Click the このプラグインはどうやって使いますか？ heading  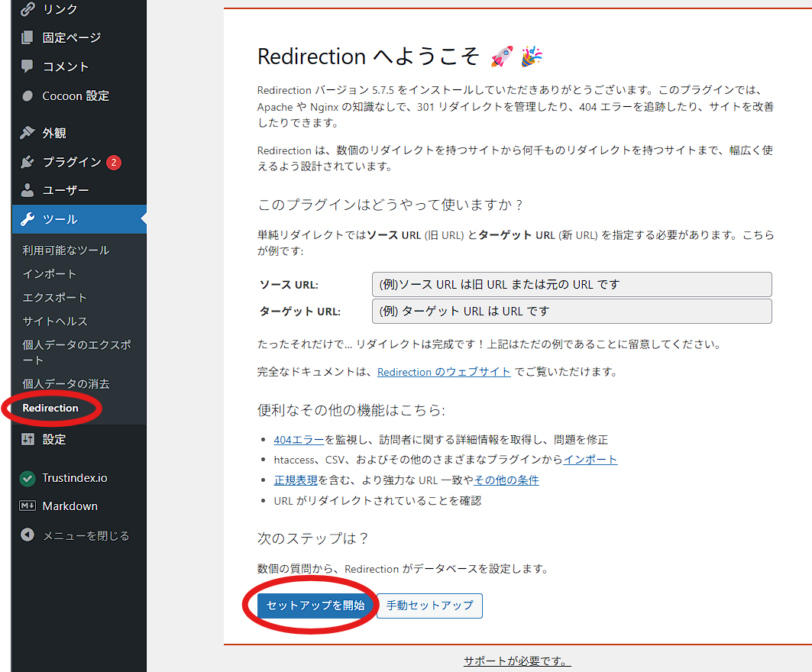390,205
